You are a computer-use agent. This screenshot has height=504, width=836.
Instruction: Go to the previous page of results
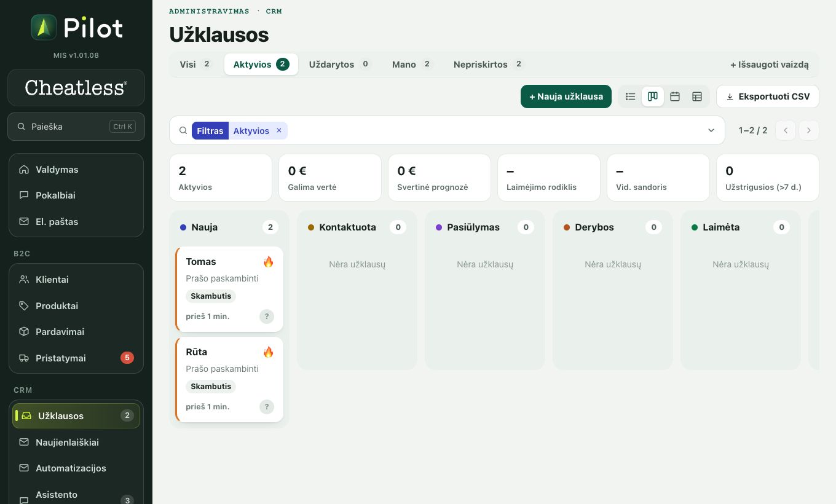(786, 130)
